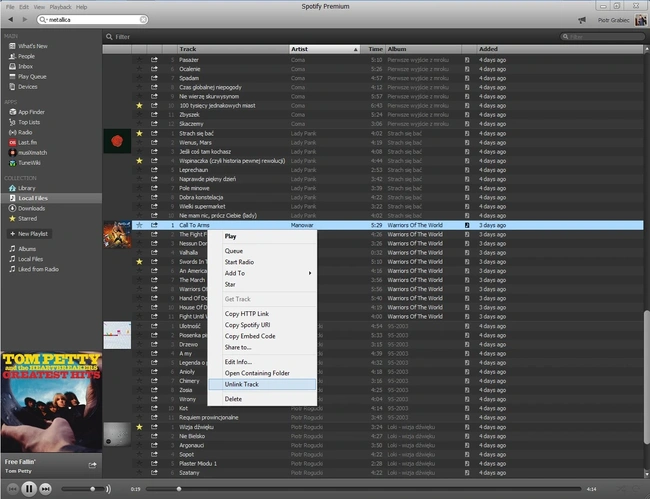
Task: Star the Argonauci track
Action: point(139,445)
